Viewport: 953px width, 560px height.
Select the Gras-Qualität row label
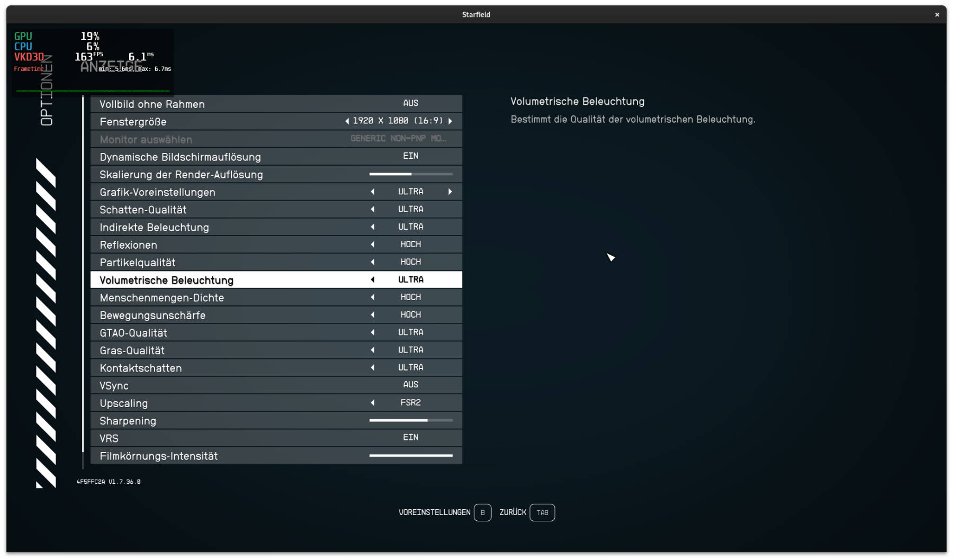pos(132,350)
